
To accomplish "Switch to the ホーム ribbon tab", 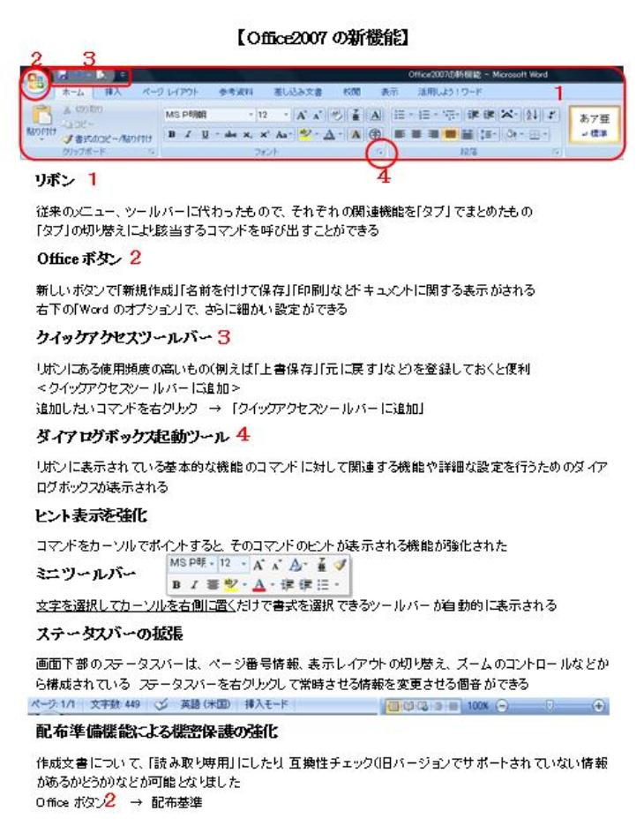I will coord(73,92).
